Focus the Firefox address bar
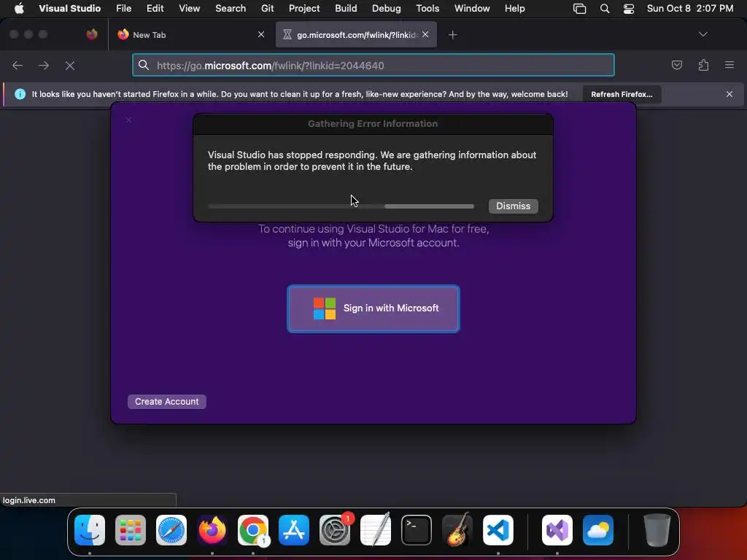This screenshot has height=560, width=747. pyautogui.click(x=373, y=65)
